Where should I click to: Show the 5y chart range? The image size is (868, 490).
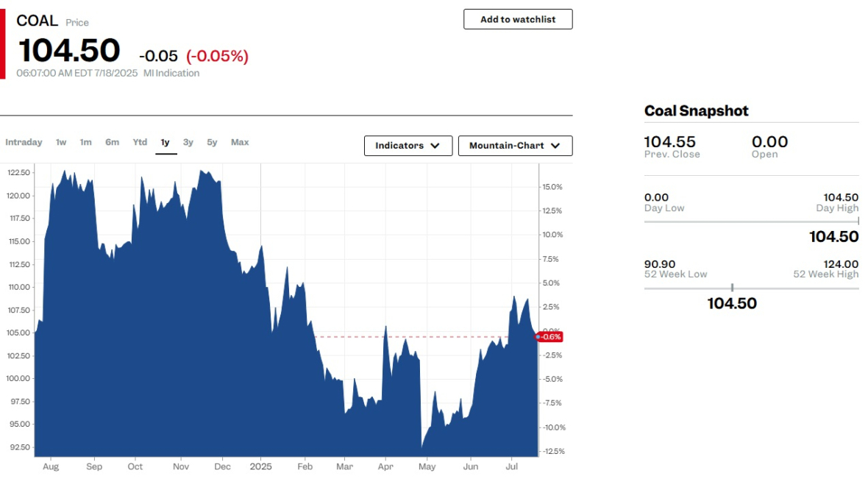(x=212, y=142)
